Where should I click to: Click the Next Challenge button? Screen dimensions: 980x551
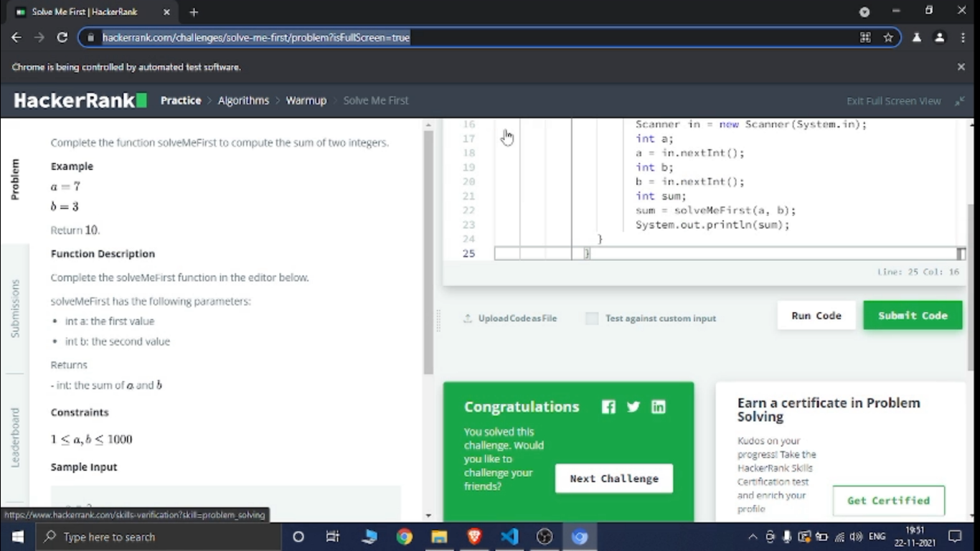coord(613,479)
